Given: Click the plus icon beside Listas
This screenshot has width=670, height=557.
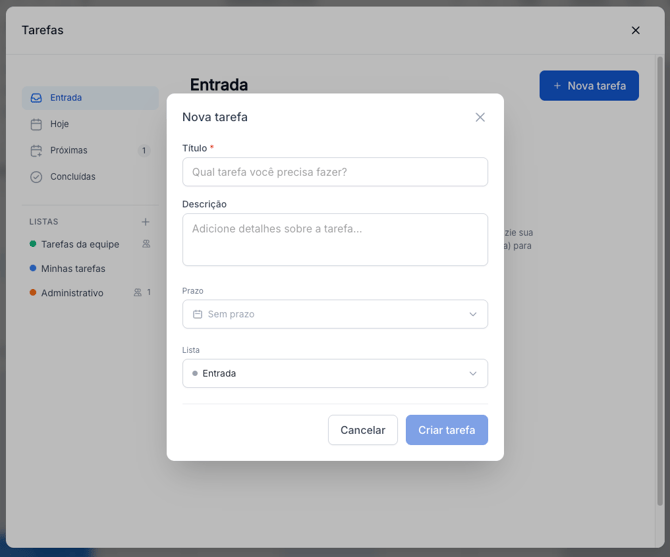Looking at the screenshot, I should (145, 222).
